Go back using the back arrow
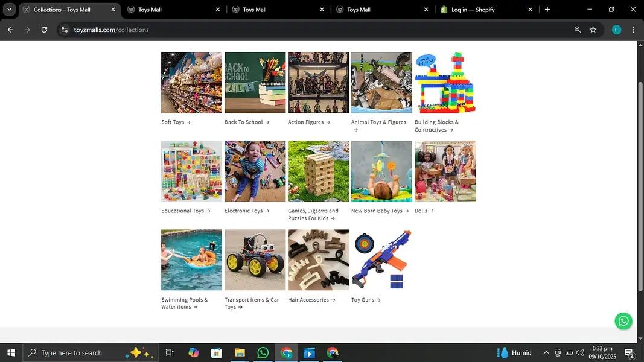The width and height of the screenshot is (644, 362). (x=10, y=30)
